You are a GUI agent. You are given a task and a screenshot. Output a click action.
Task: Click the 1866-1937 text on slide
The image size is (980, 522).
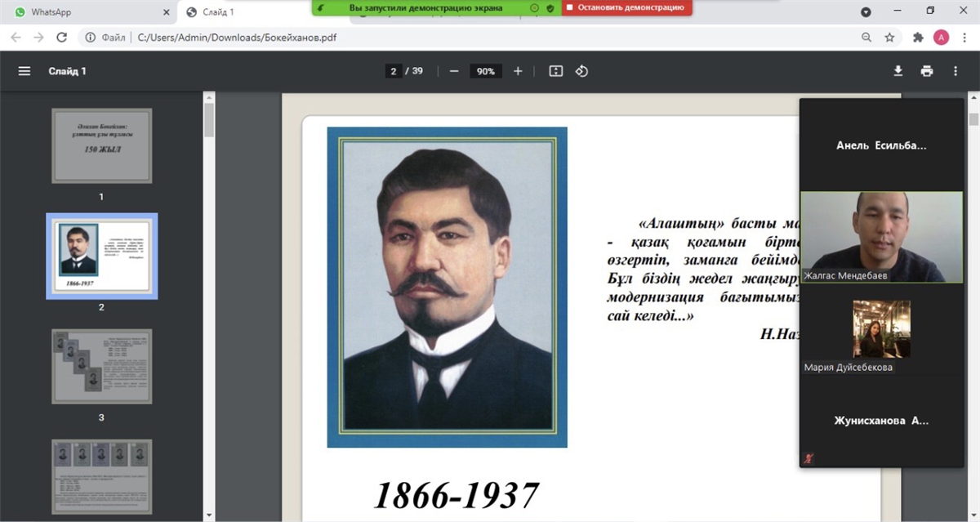456,495
